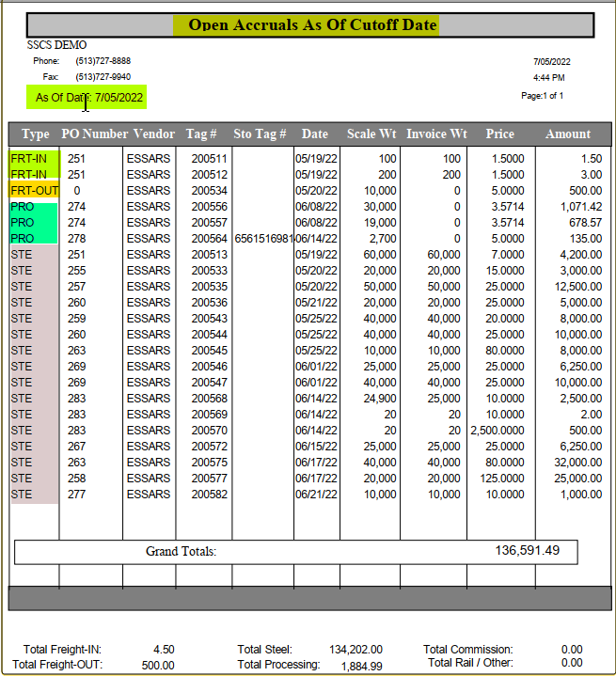Click the report time 4:44 PM

(548, 78)
